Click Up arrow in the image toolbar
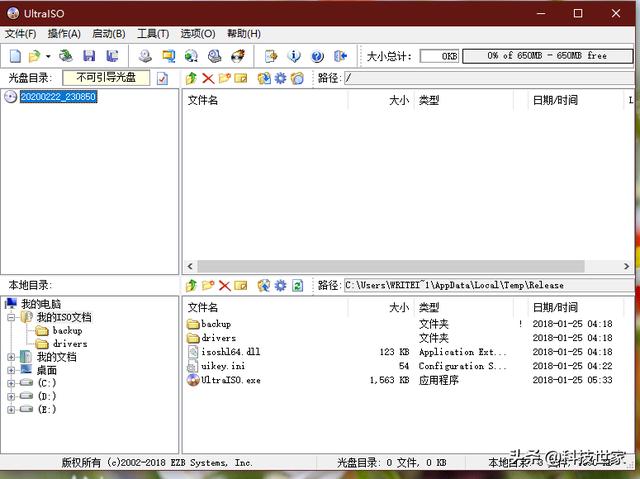Screen dimensions: 640x479 click(x=191, y=78)
